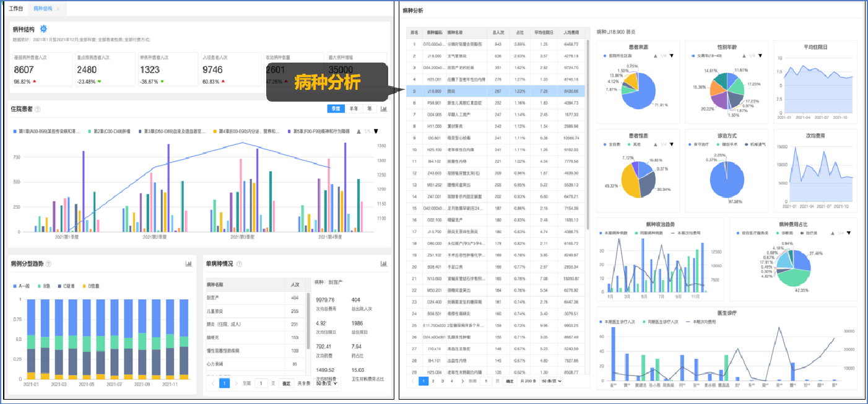Click 平均住院日 column header in analysis table

pyautogui.click(x=544, y=32)
